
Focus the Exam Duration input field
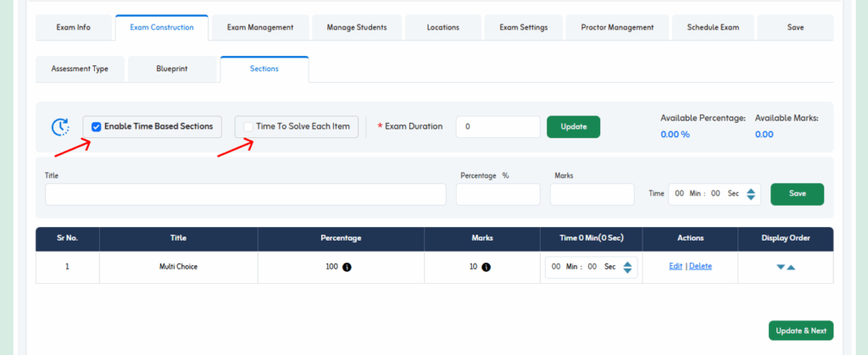coord(498,127)
